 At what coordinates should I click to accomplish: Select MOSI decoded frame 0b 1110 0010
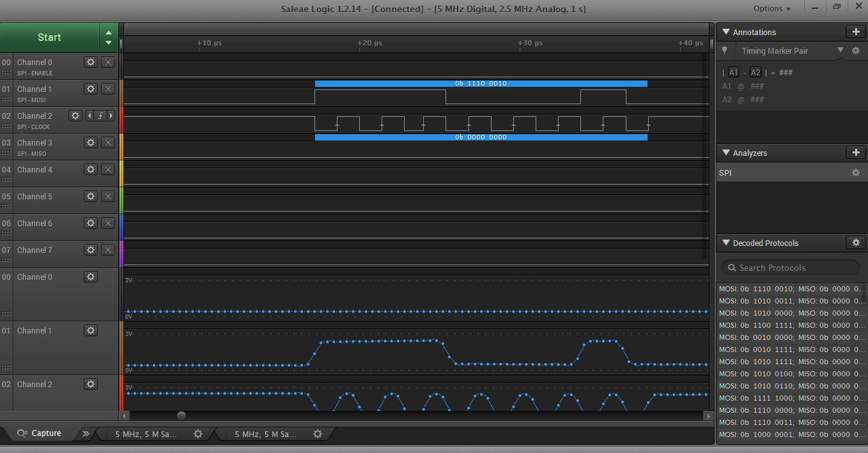792,289
